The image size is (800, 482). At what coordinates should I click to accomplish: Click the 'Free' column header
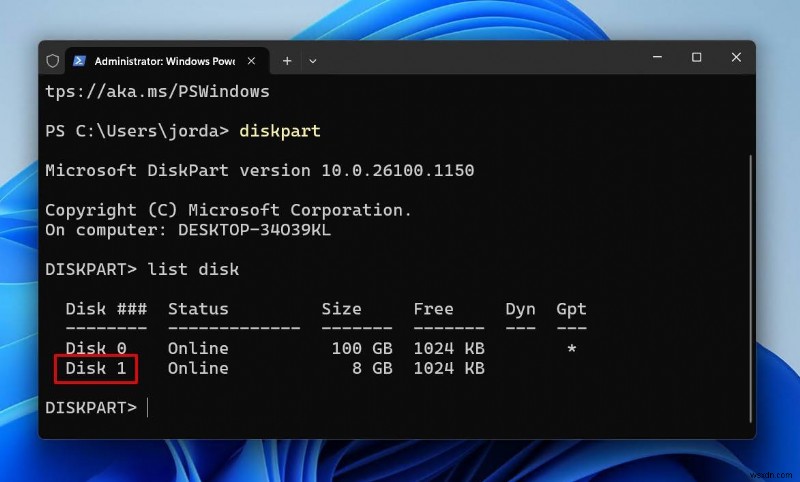[433, 309]
